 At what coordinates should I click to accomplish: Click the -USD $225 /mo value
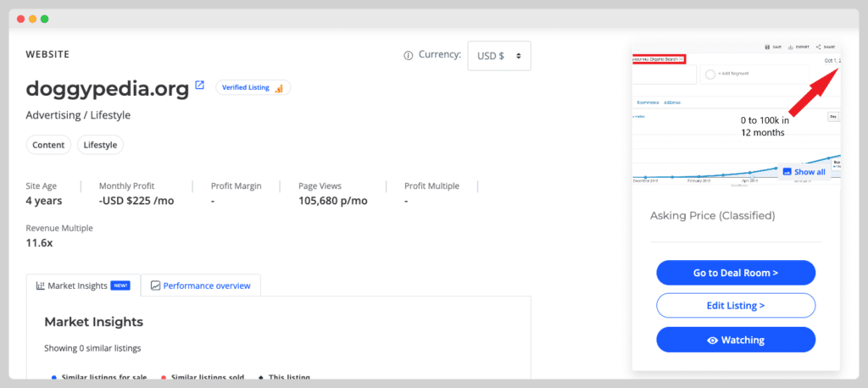click(136, 201)
